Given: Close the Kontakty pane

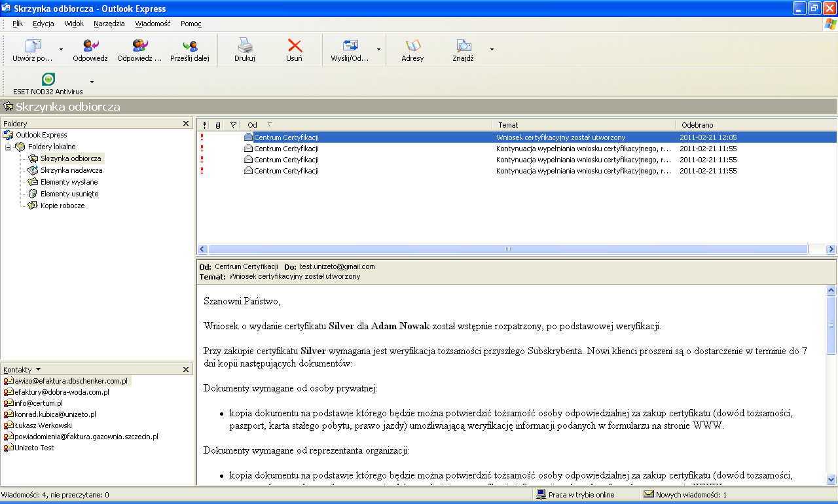Looking at the screenshot, I should coord(186,370).
